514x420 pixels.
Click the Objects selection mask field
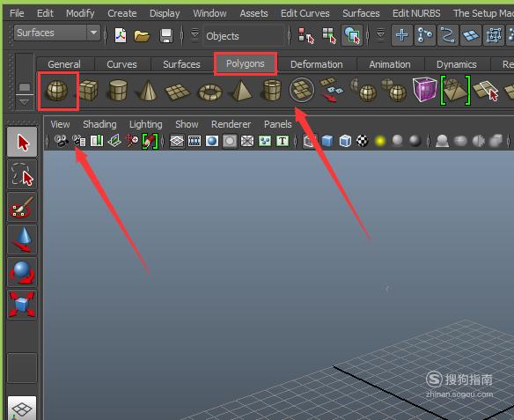(244, 36)
